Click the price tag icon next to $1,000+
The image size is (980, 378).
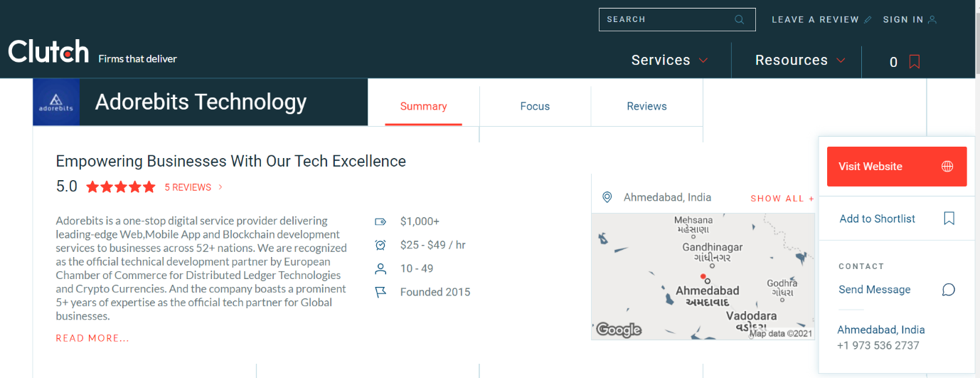[380, 221]
